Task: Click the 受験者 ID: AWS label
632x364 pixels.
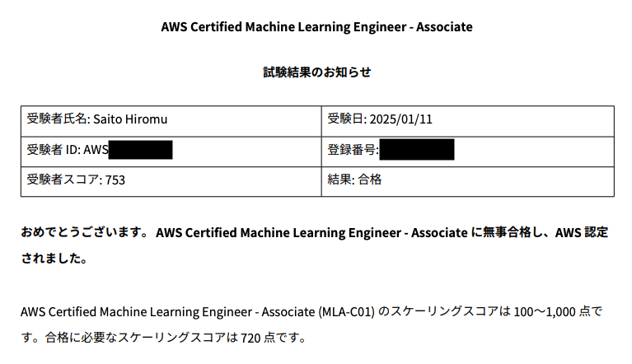Action: tap(68, 150)
